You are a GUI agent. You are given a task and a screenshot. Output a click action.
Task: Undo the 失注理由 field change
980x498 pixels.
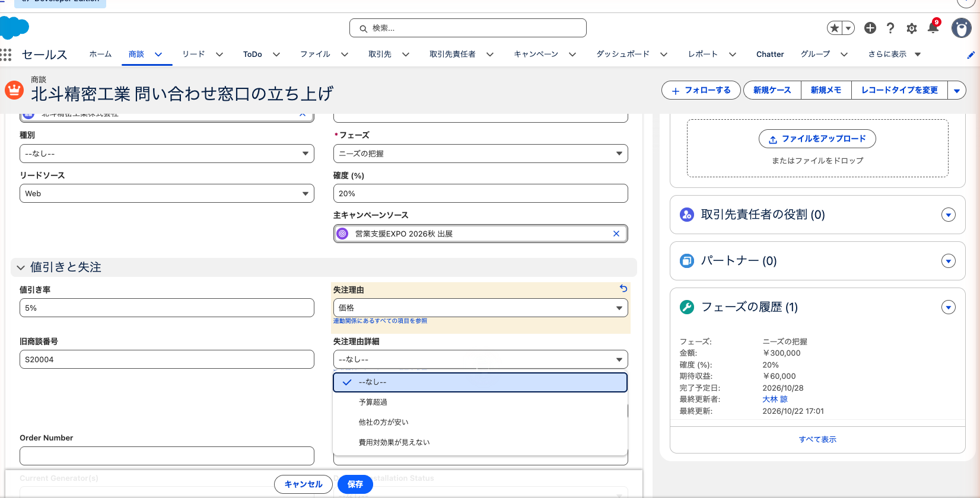point(623,288)
